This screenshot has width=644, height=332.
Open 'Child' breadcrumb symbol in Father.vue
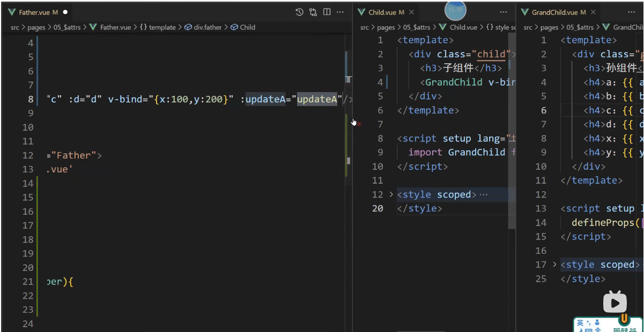pyautogui.click(x=248, y=27)
